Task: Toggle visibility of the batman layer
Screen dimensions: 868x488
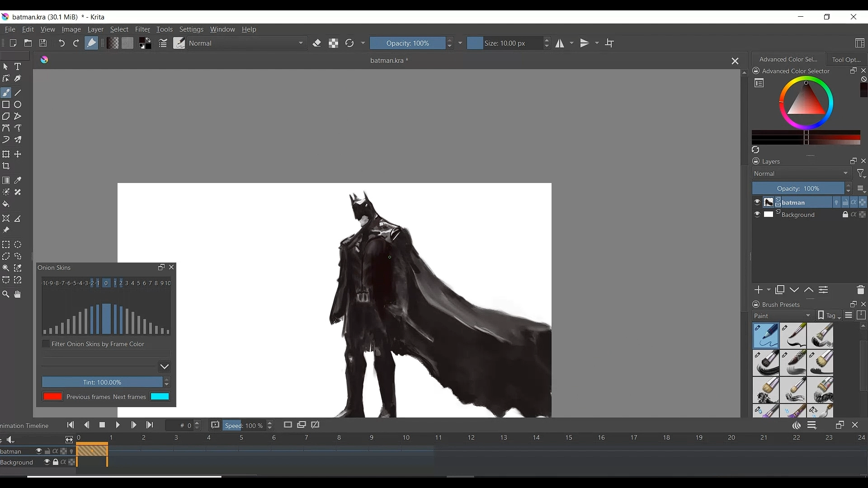Action: [758, 202]
